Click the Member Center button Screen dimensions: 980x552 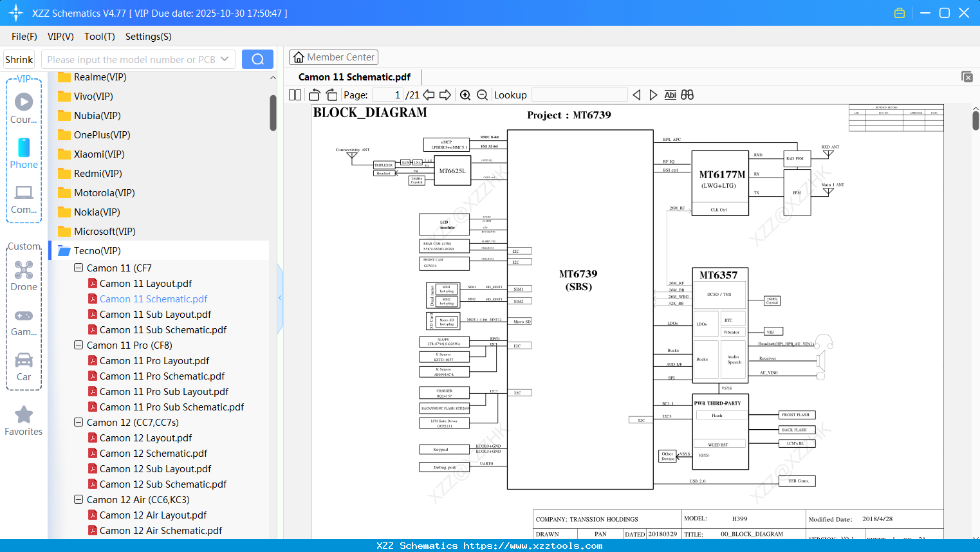coord(333,57)
